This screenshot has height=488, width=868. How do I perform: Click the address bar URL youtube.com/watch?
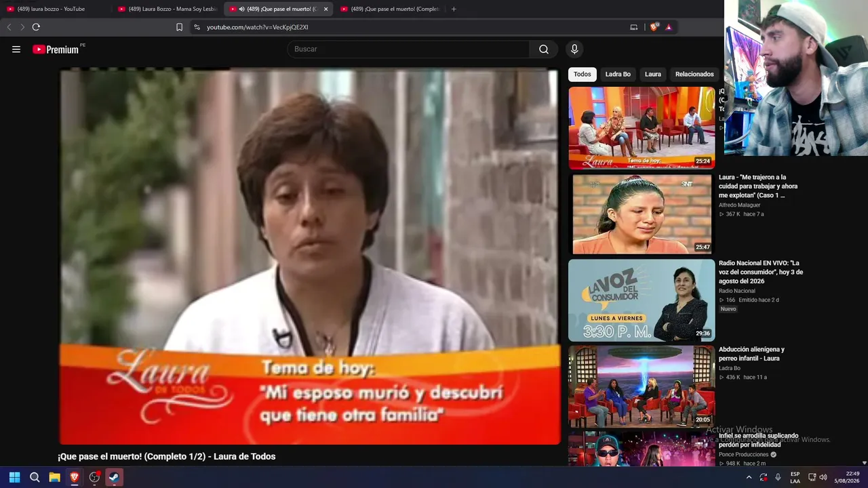(x=258, y=27)
